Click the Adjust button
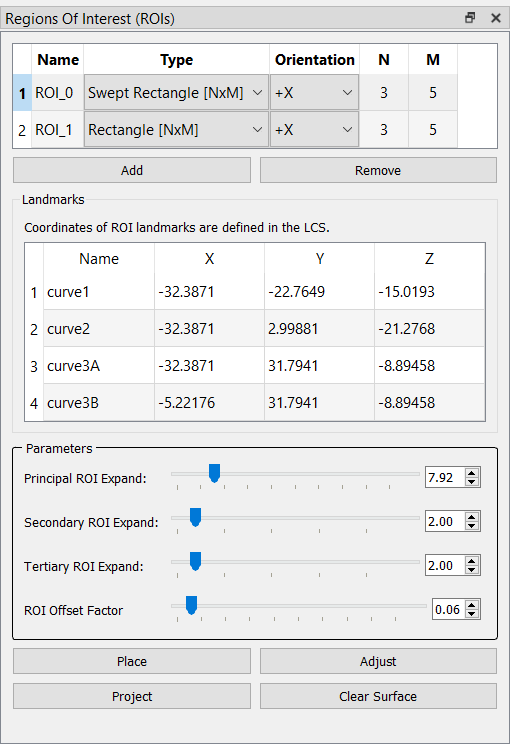510x744 pixels. (x=378, y=661)
